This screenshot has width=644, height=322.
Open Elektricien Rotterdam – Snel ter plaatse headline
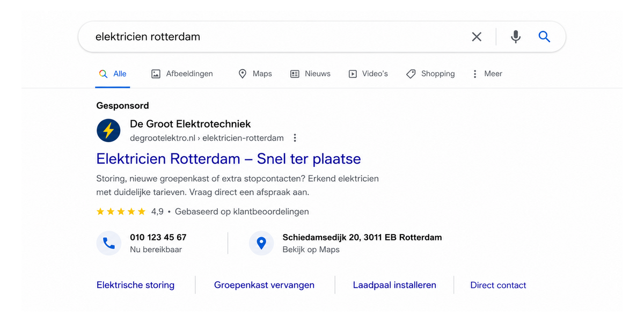pyautogui.click(x=229, y=159)
